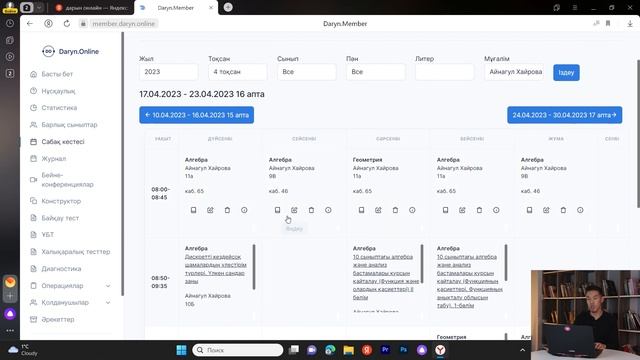Image resolution: width=640 pixels, height=360 pixels.
Task: Open new browser tab plus button
Action: point(228,7)
